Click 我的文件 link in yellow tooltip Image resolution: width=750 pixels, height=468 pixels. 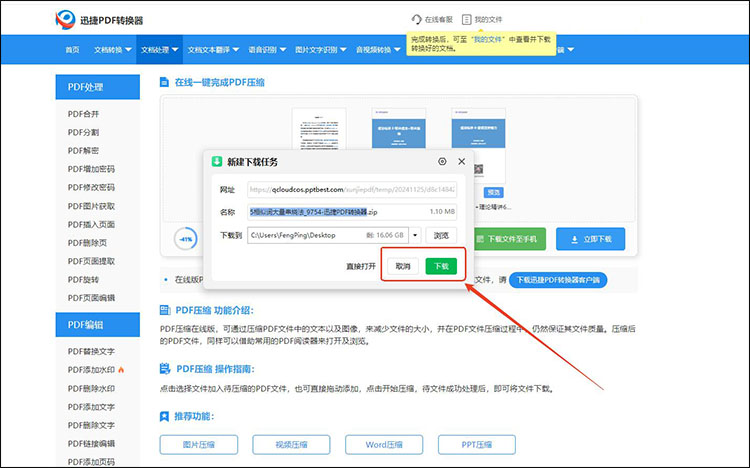[x=487, y=39]
